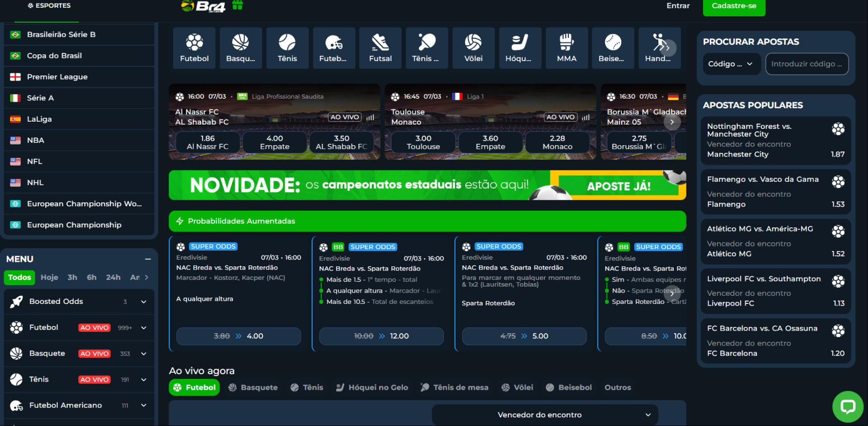This screenshot has height=426, width=868.
Task: Click the England flag beside Premier League
Action: click(x=15, y=77)
